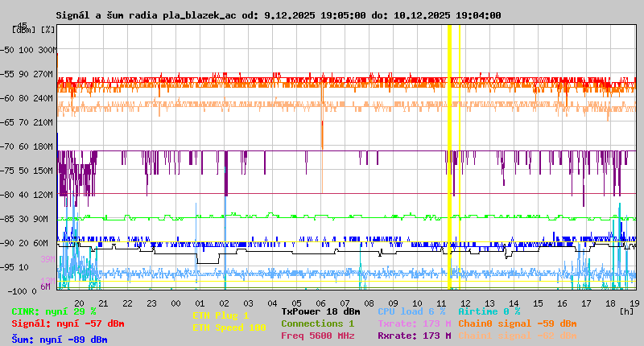
Task: Click the "150M" y-axis label
Action: (x=45, y=171)
